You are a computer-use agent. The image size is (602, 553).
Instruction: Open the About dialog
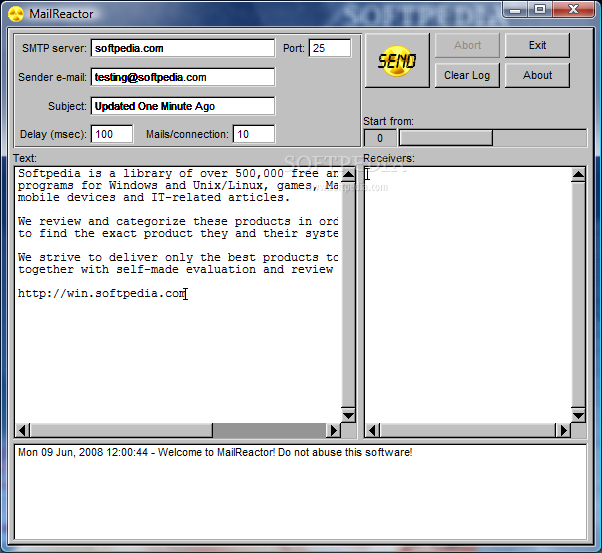537,75
